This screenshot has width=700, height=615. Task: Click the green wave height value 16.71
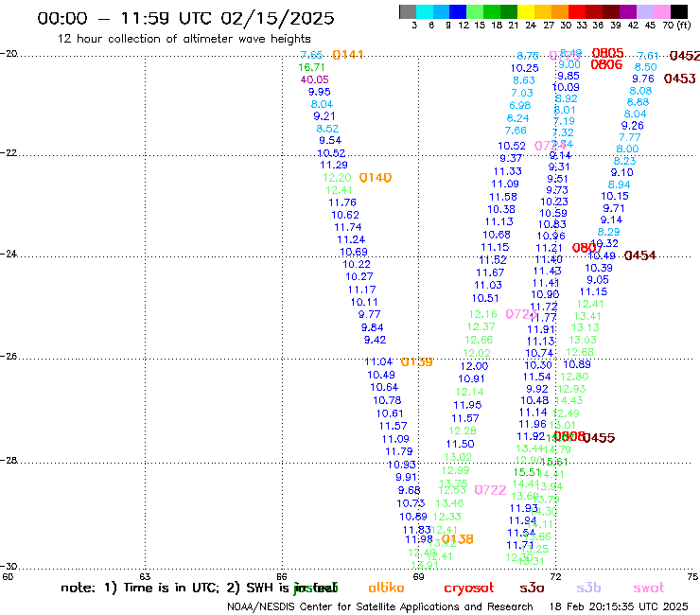[x=311, y=67]
